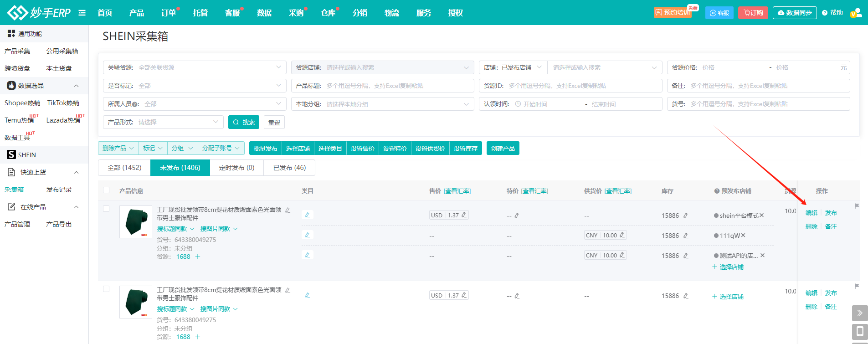Click the double-arrow expand floating button
Image resolution: width=868 pixels, height=344 pixels.
pos(860,313)
